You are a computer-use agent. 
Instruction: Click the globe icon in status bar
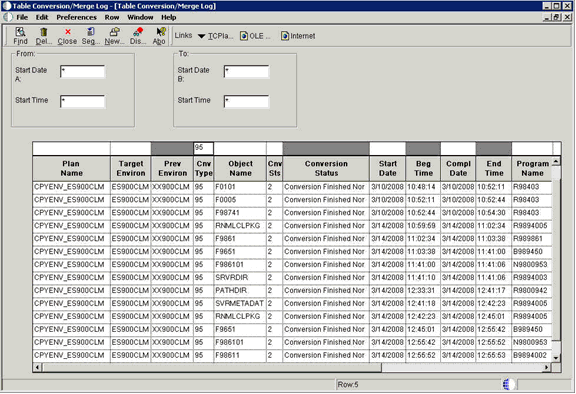pyautogui.click(x=508, y=384)
